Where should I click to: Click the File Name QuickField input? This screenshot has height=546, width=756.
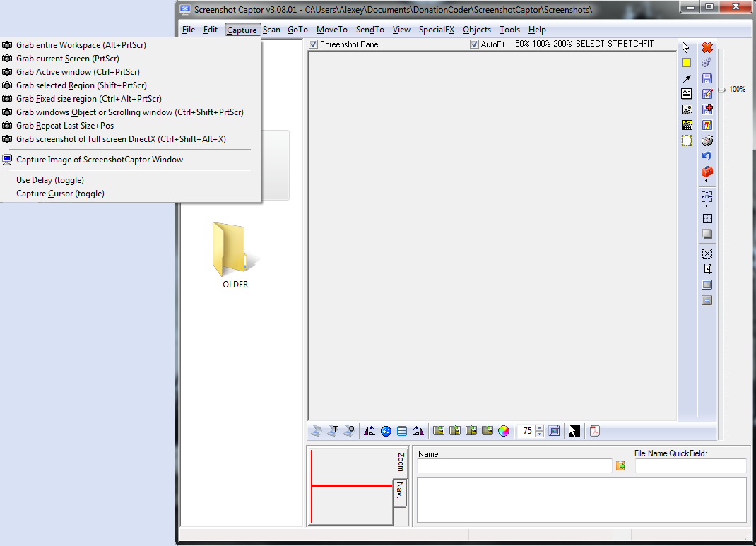pos(690,466)
